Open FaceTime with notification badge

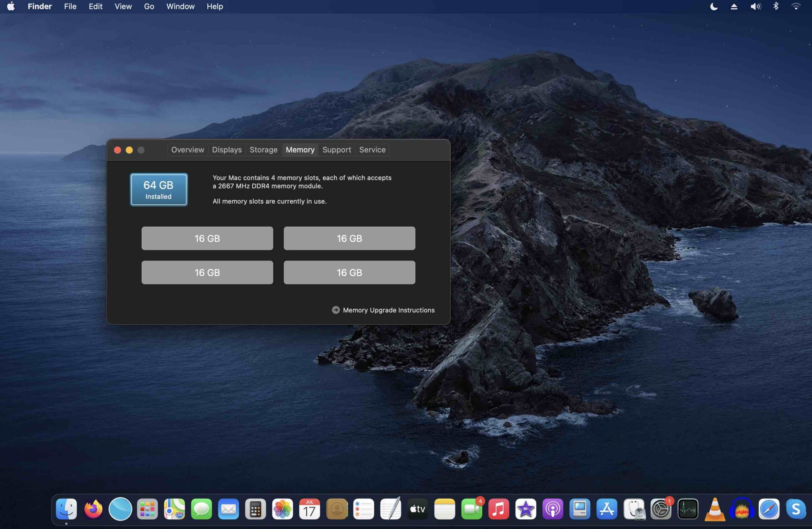tap(472, 509)
